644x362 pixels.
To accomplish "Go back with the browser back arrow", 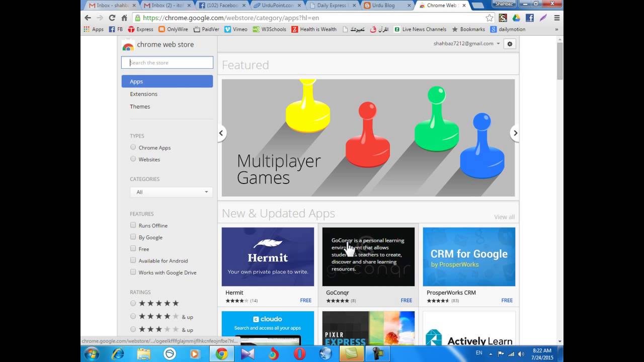I will pos(88,18).
